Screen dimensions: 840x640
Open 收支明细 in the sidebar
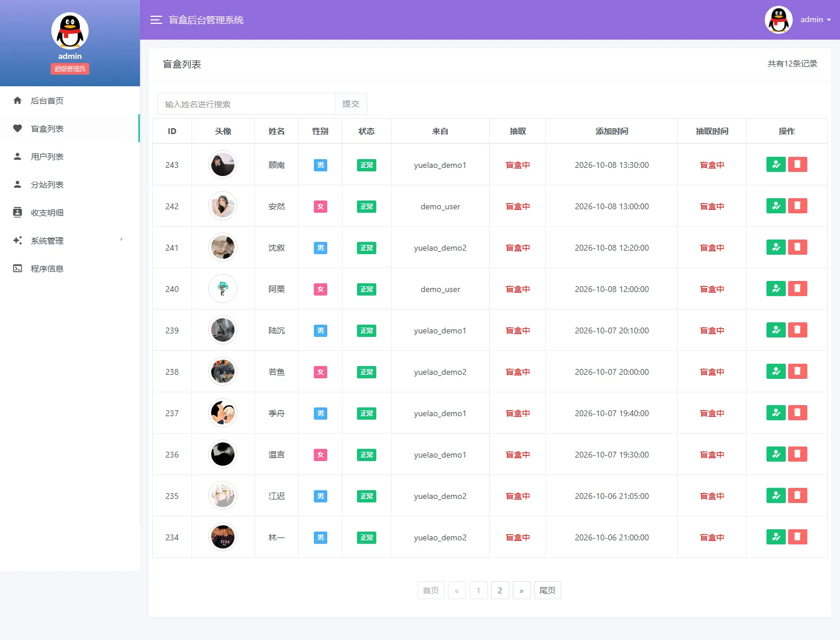(x=70, y=212)
